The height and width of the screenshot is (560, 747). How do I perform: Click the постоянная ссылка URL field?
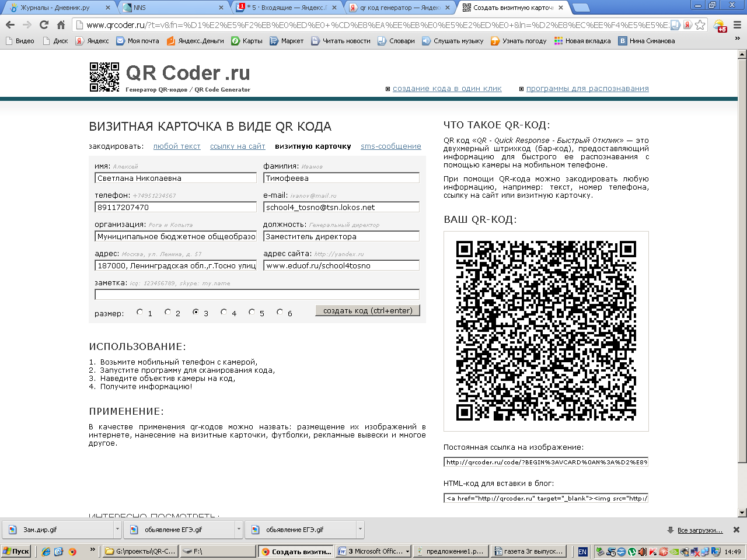click(x=546, y=462)
